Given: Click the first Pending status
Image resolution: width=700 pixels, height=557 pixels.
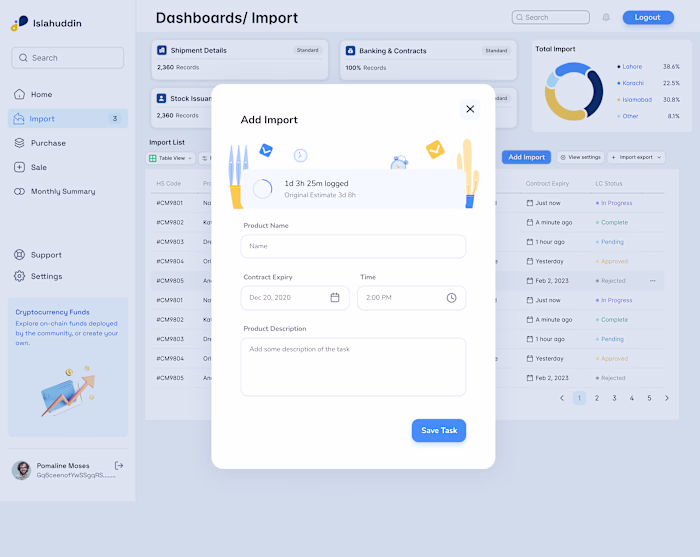Looking at the screenshot, I should click(x=610, y=242).
